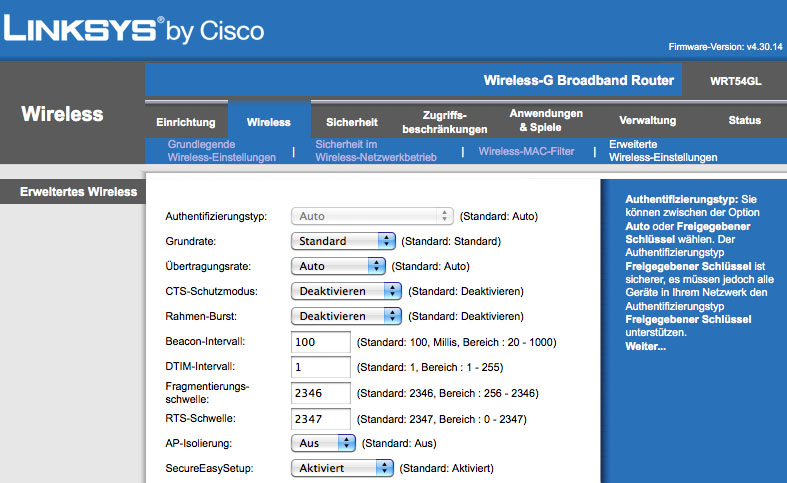This screenshot has height=483, width=787.
Task: Click the WRT54GL model label
Action: tap(735, 81)
